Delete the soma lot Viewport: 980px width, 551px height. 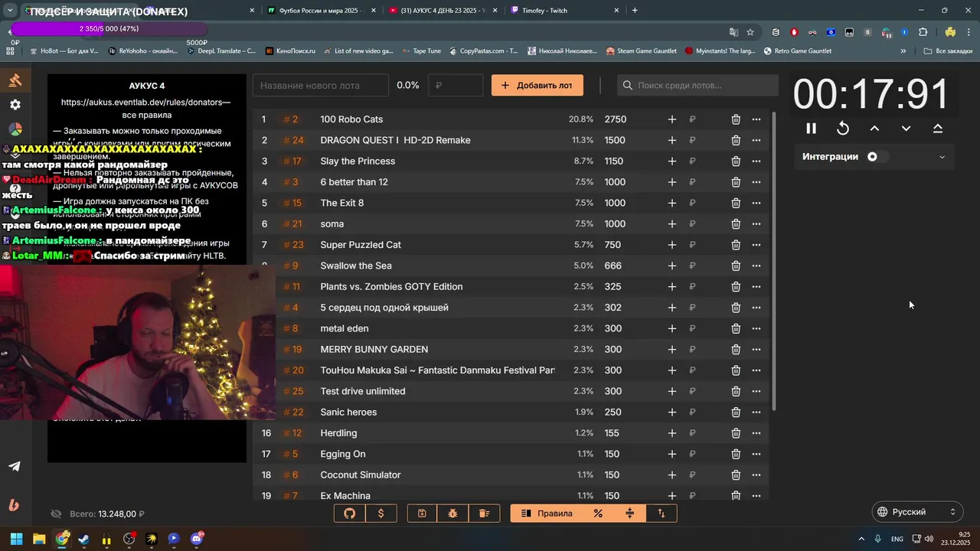coord(736,224)
